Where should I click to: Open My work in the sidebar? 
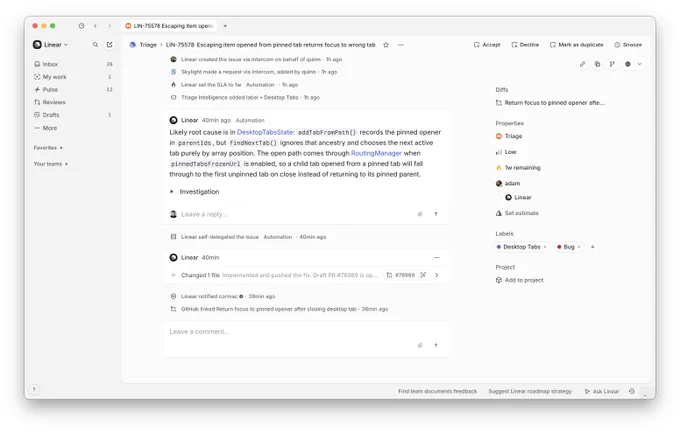[x=73, y=77]
